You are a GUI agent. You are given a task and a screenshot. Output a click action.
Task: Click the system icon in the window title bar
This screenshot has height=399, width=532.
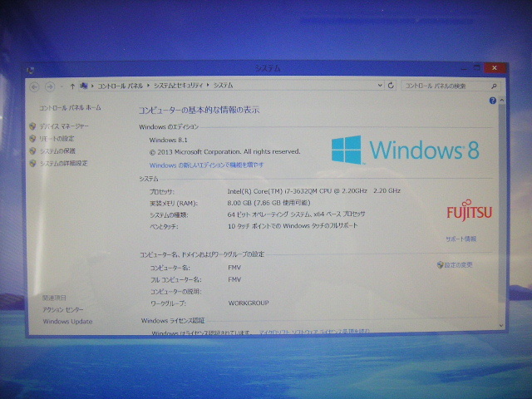click(x=31, y=71)
